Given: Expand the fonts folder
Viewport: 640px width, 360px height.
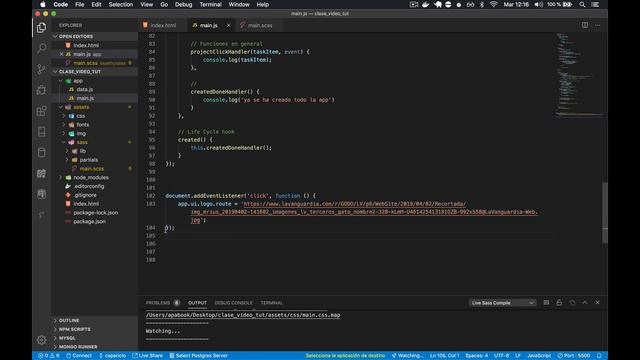Looking at the screenshot, I should [x=82, y=125].
